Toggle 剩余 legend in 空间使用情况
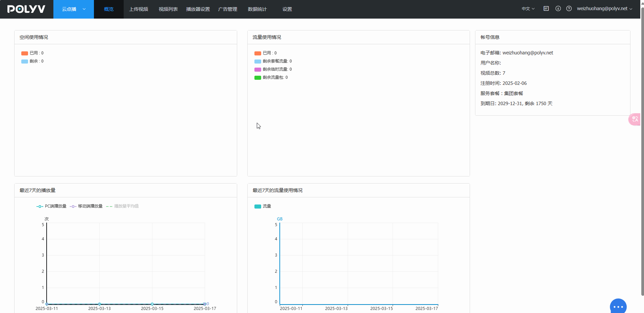The height and width of the screenshot is (313, 644). click(x=32, y=61)
